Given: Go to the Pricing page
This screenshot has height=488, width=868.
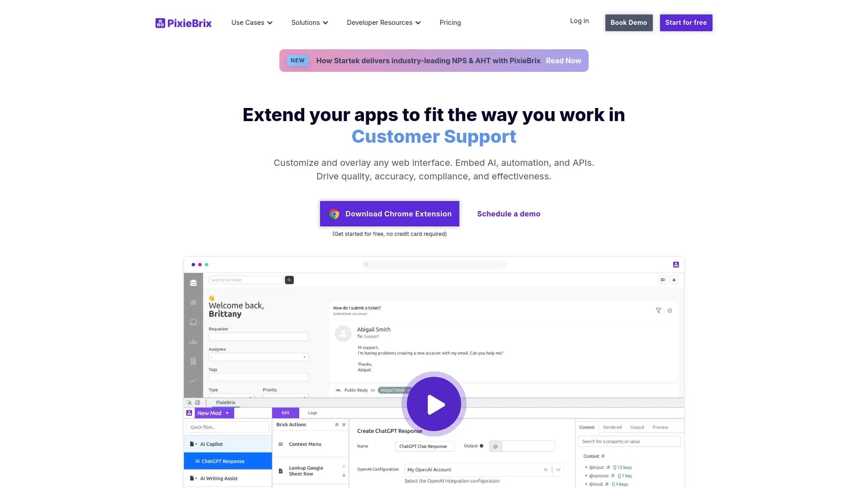Looking at the screenshot, I should coord(450,23).
